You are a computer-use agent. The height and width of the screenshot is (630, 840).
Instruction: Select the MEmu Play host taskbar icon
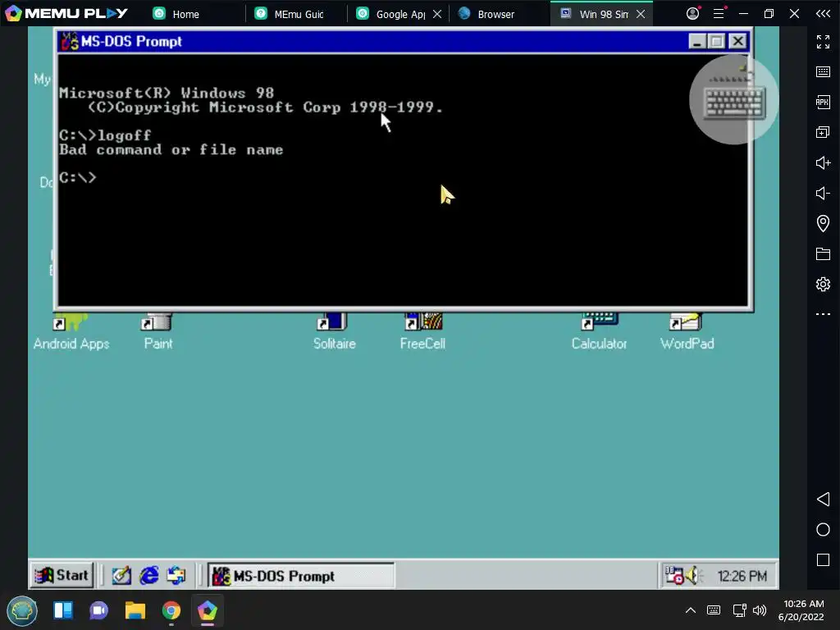(x=208, y=610)
